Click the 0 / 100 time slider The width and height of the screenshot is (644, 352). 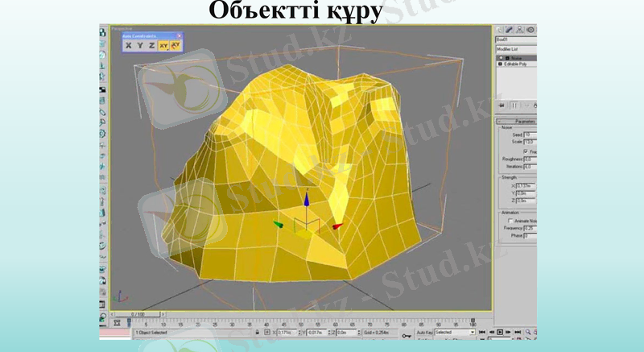point(138,314)
